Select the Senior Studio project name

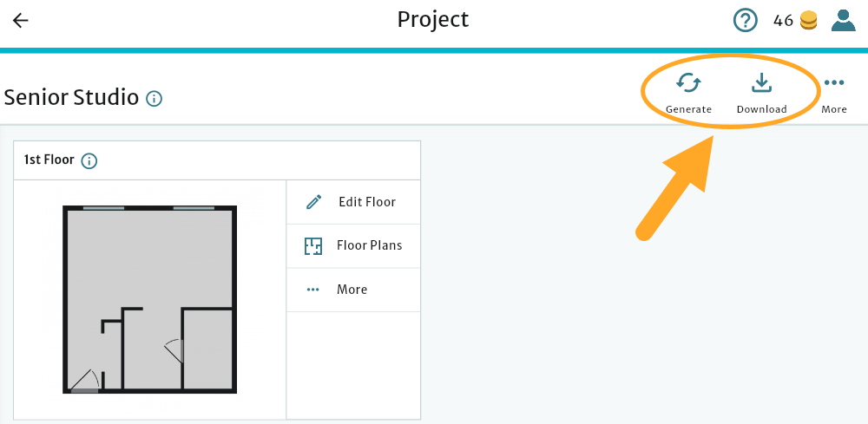(71, 97)
